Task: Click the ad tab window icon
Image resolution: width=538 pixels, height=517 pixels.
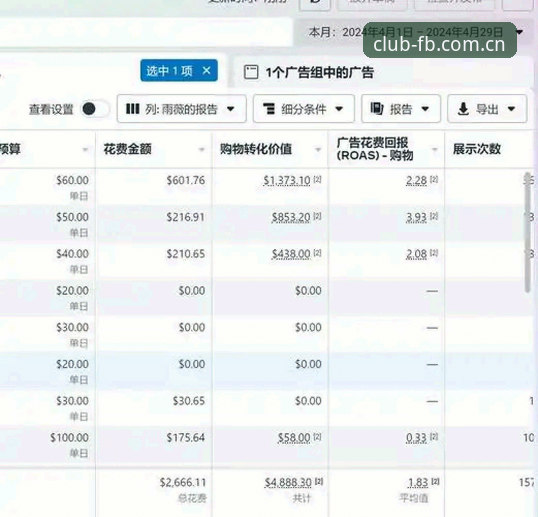Action: pyautogui.click(x=251, y=72)
